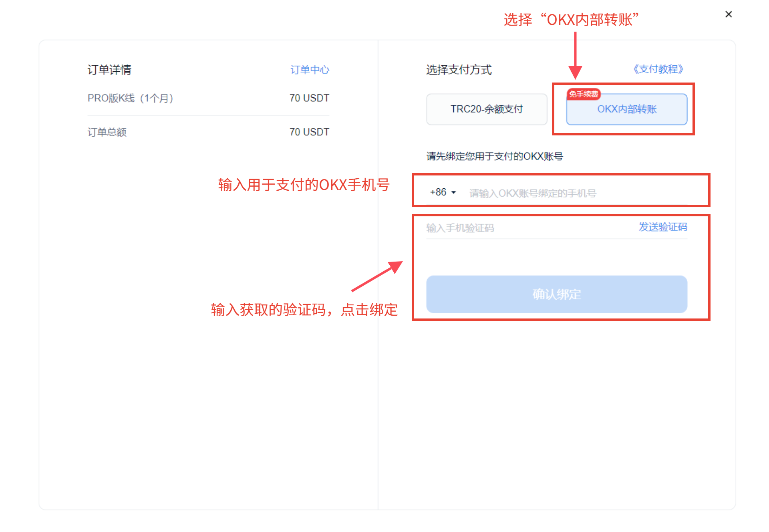Click the 确认绑定 confirm binding button
Screen dimensions: 769x532
tap(557, 294)
